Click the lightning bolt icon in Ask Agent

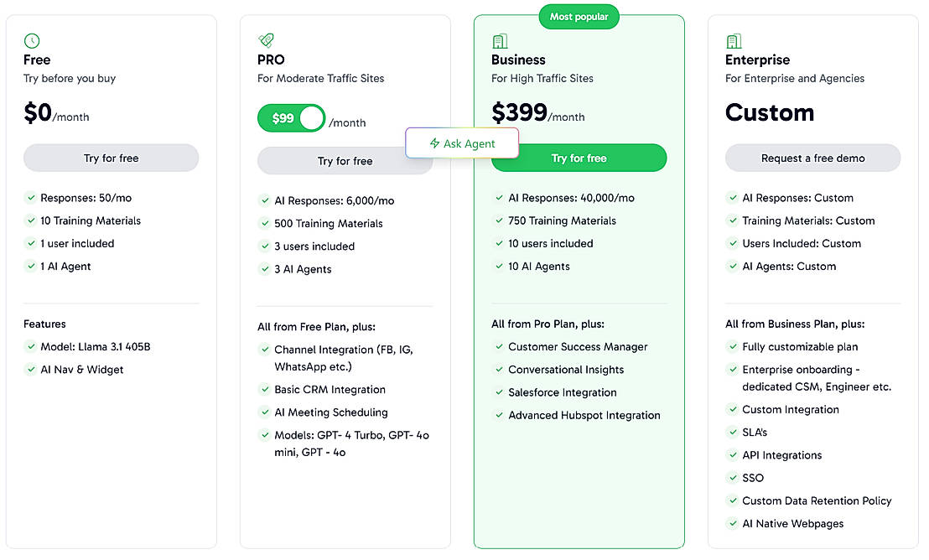click(x=434, y=143)
